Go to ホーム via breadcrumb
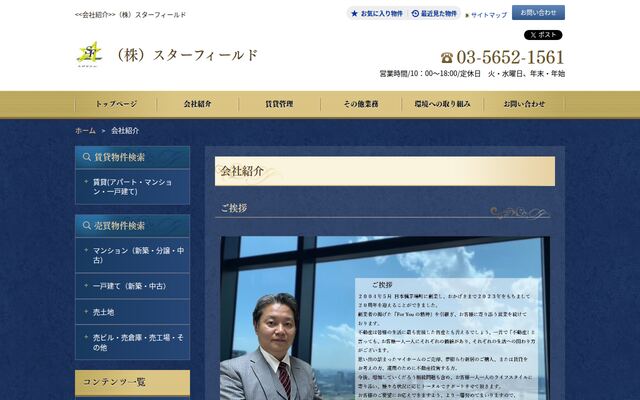Image resolution: width=640 pixels, height=400 pixels. coord(85,131)
